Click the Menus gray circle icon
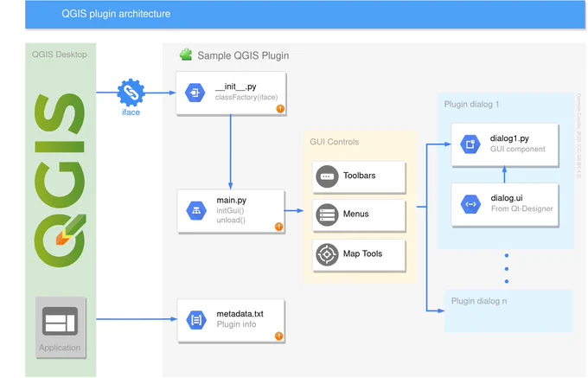The height and width of the screenshot is (378, 588). pos(327,215)
